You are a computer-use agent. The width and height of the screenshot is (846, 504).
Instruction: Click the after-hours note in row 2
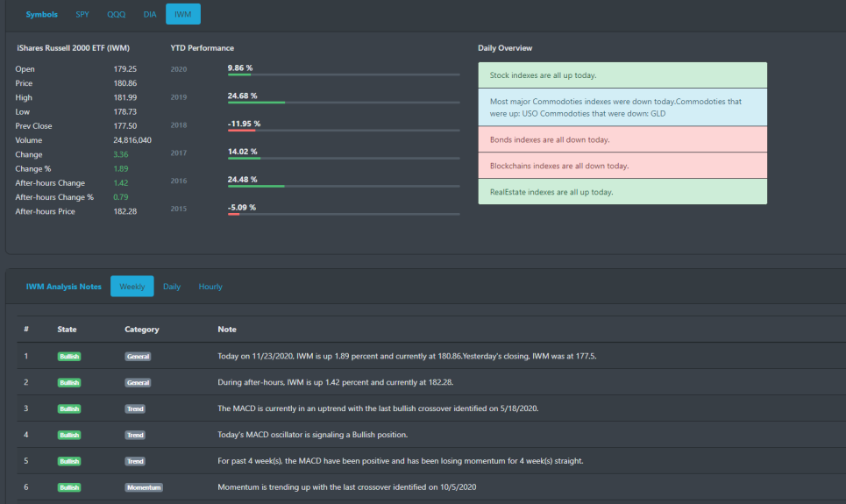336,382
